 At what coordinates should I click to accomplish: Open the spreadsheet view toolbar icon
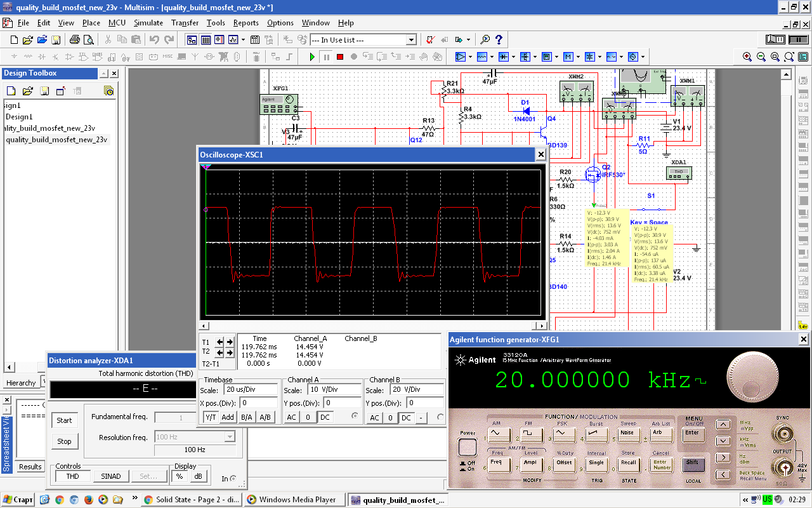tap(206, 39)
